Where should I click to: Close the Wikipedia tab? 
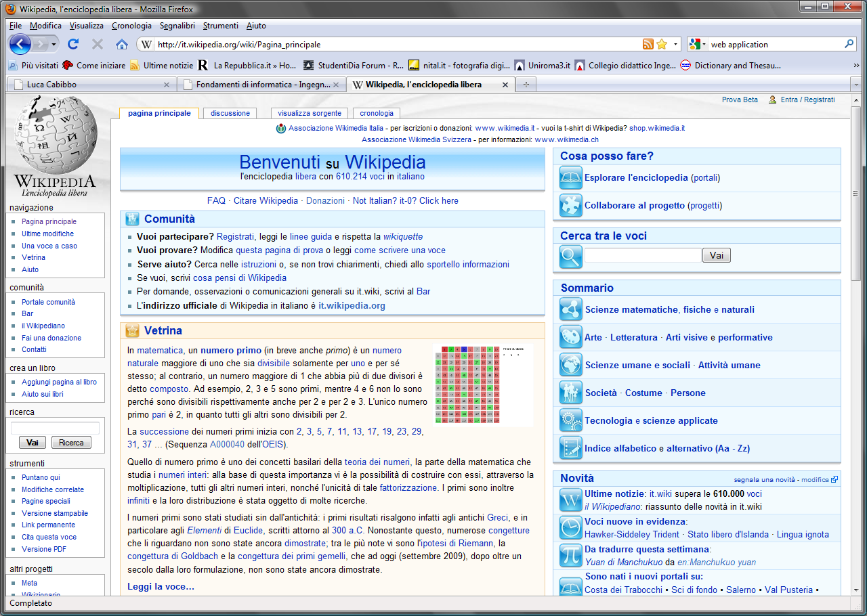pyautogui.click(x=505, y=85)
